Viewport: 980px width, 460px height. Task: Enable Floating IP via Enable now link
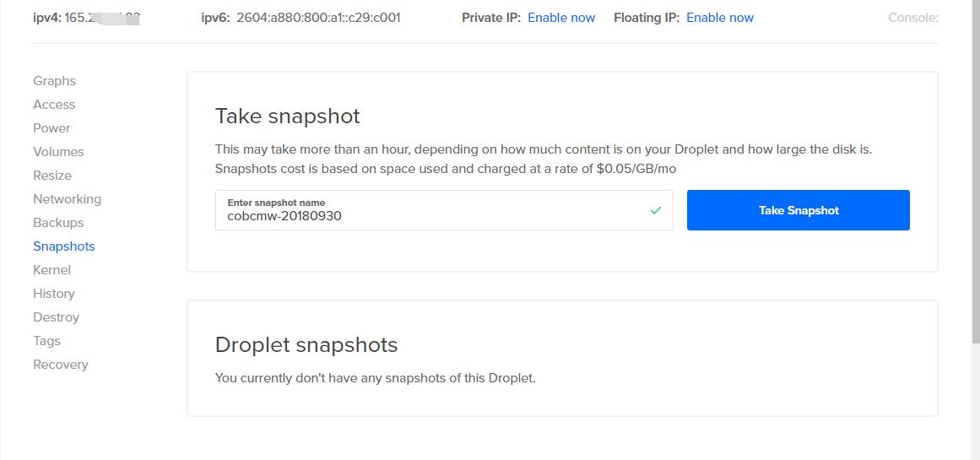coord(720,18)
